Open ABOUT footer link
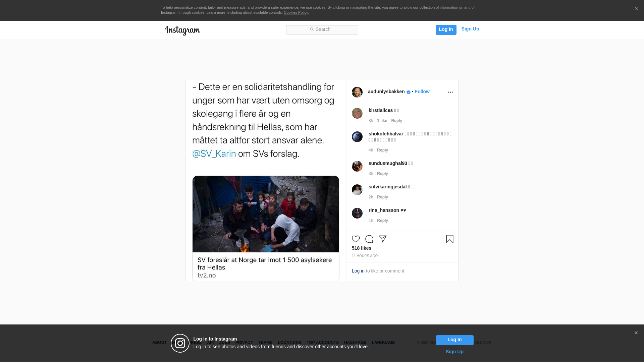This screenshot has width=644, height=362. 159,343
